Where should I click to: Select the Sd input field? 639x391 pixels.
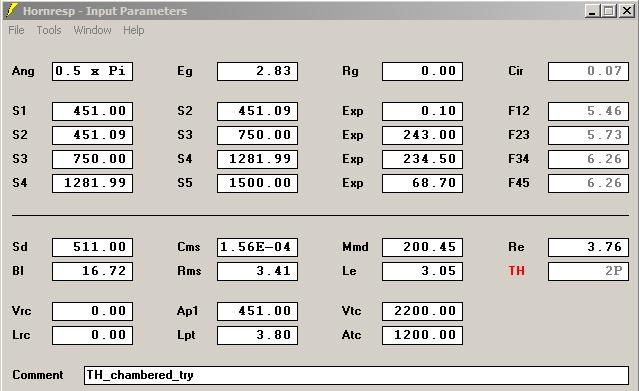coord(93,247)
